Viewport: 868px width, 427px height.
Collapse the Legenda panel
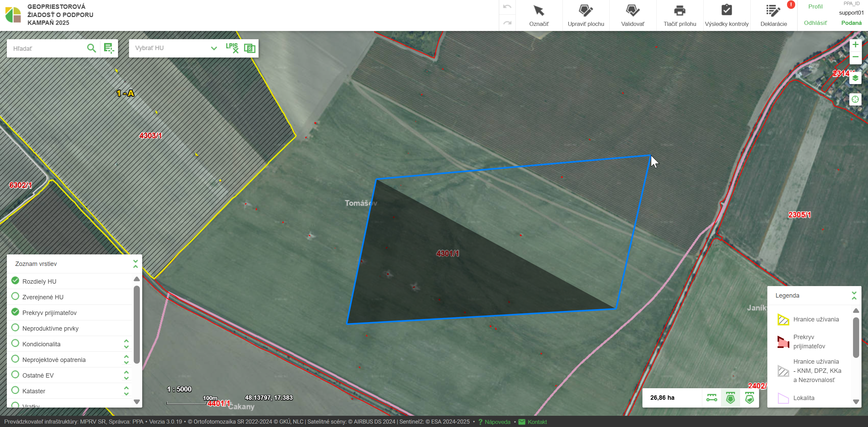point(854,295)
